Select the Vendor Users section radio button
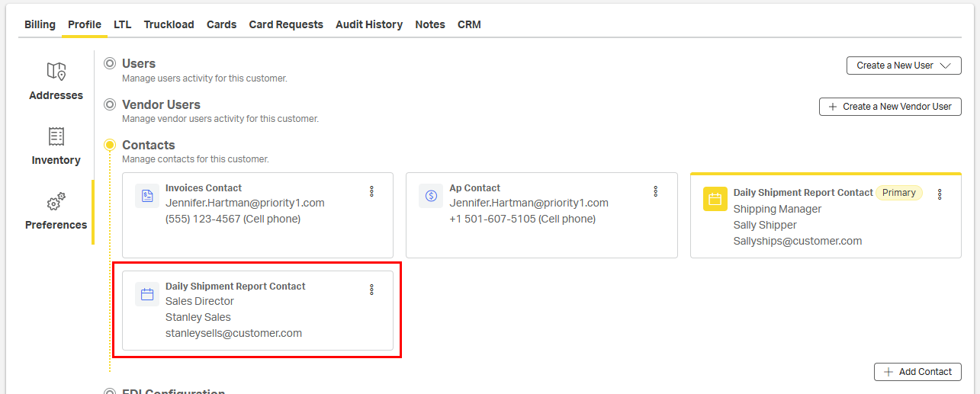This screenshot has width=980, height=394. [110, 105]
